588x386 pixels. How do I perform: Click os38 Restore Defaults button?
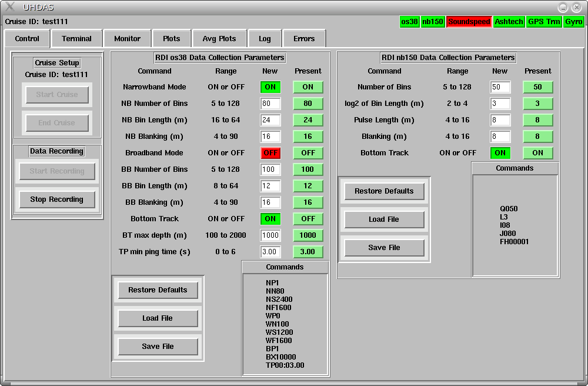[158, 290]
